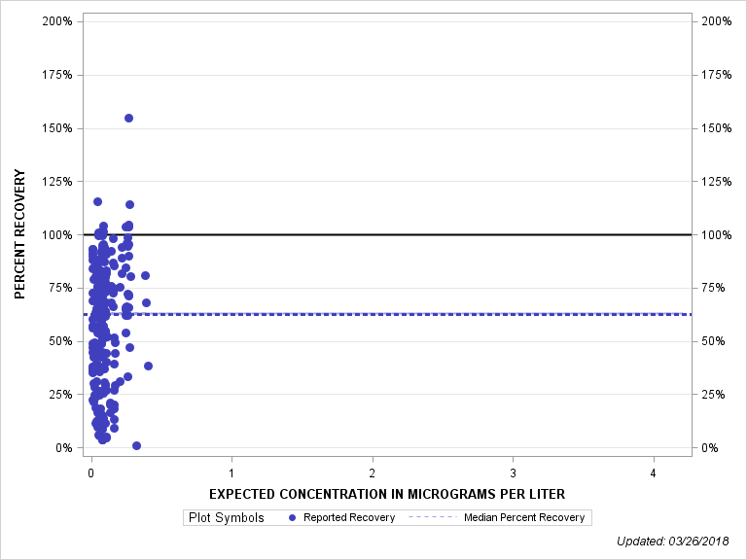747x560 pixels.
Task: Click the 'Reported Recovery' legend label
Action: pyautogui.click(x=348, y=518)
